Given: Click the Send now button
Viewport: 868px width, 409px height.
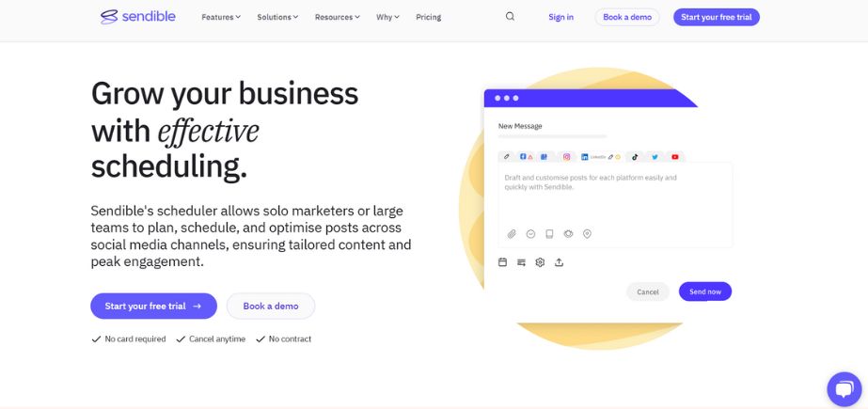Looking at the screenshot, I should click(x=705, y=291).
